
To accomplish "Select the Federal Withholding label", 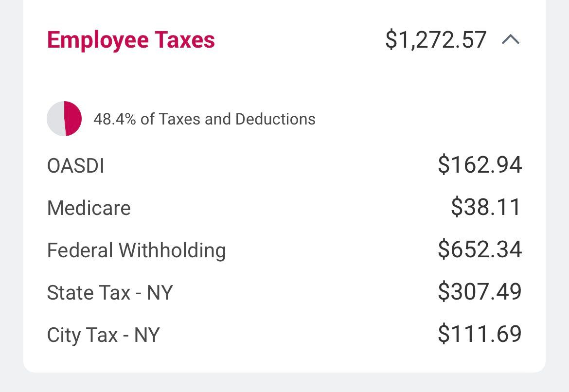I will pyautogui.click(x=136, y=250).
